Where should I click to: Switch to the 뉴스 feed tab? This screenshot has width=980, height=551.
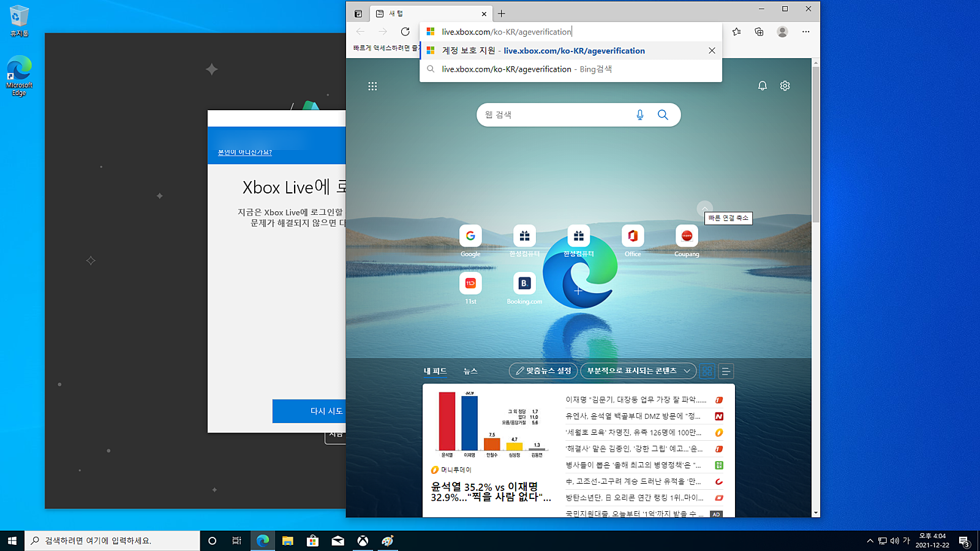[470, 371]
